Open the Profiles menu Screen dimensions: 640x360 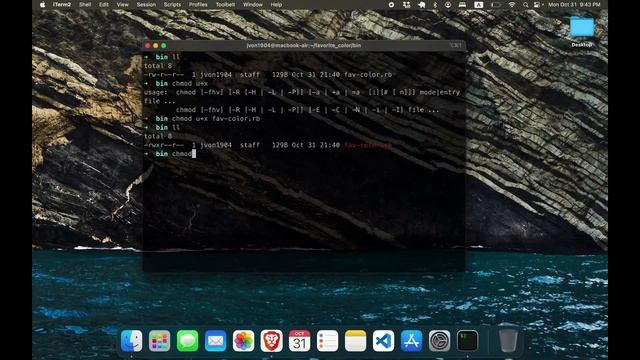click(198, 4)
